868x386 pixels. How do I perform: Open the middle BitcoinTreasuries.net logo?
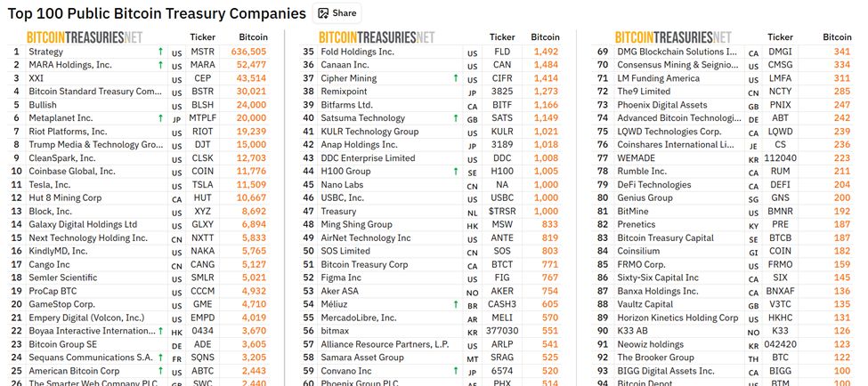click(x=377, y=37)
